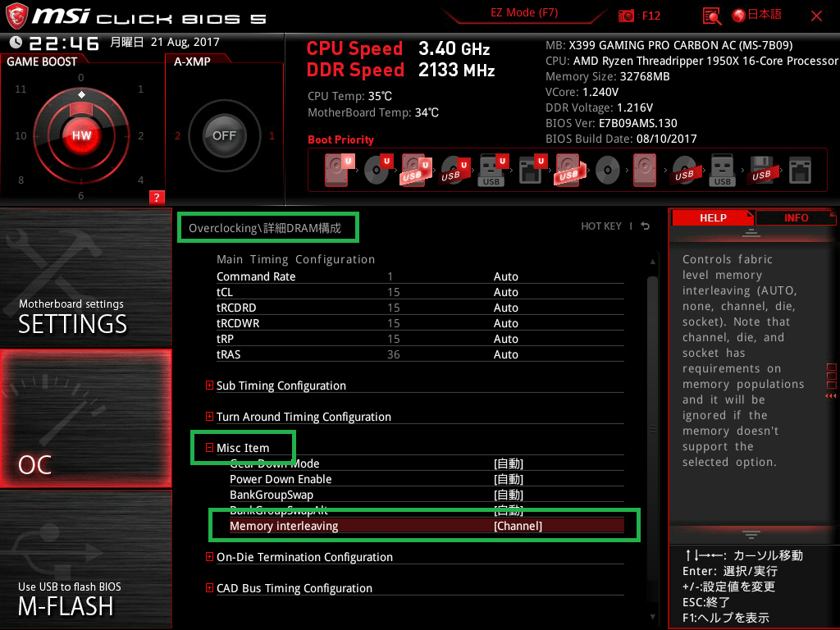Open the OC overclocking menu

coord(85,418)
